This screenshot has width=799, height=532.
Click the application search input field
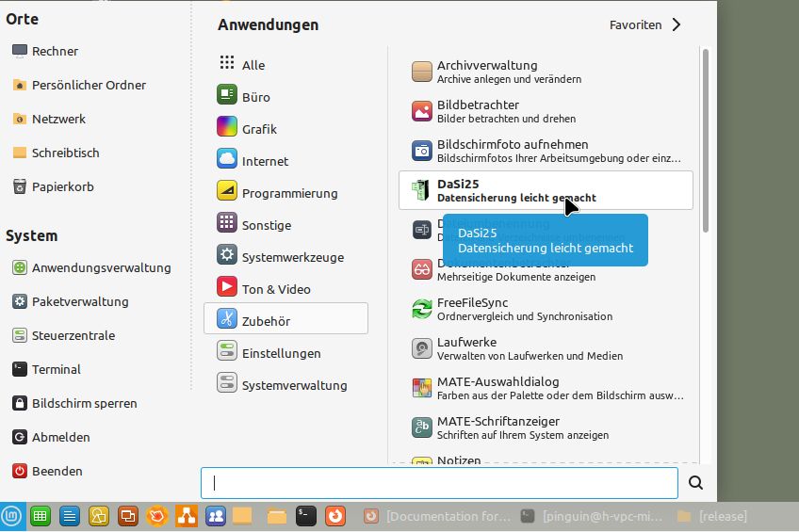(439, 483)
